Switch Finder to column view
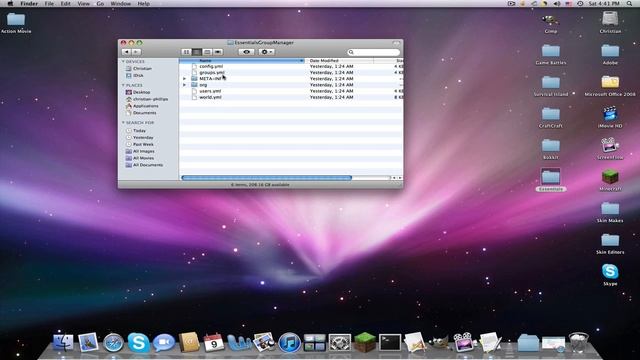Screen dimensions: 640x360 (207, 52)
